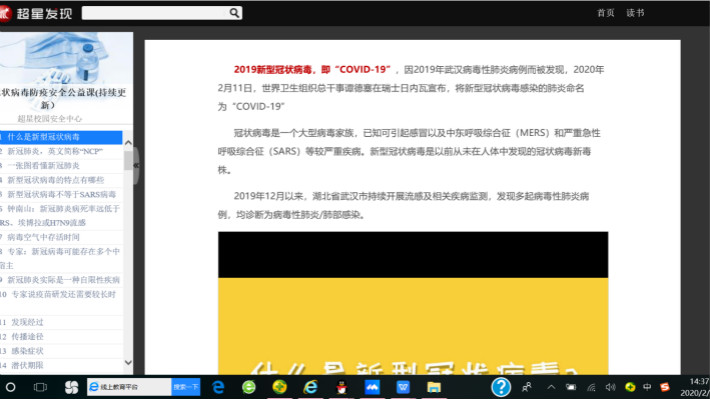
Task: Click the 搜索一下 button in taskbar
Action: point(186,387)
